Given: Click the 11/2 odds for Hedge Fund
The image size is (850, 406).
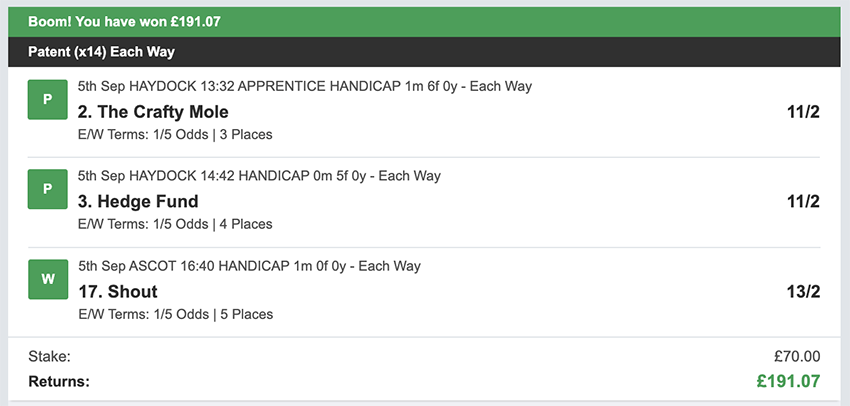Looking at the screenshot, I should 803,202.
